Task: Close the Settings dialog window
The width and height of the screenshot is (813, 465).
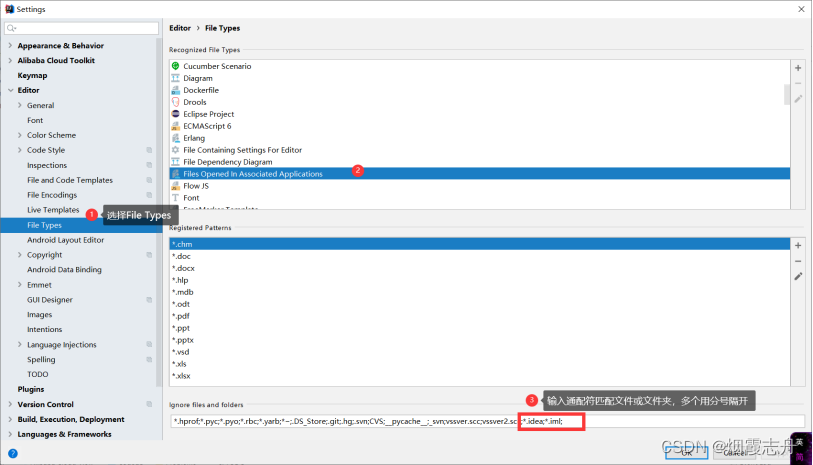Action: [801, 9]
